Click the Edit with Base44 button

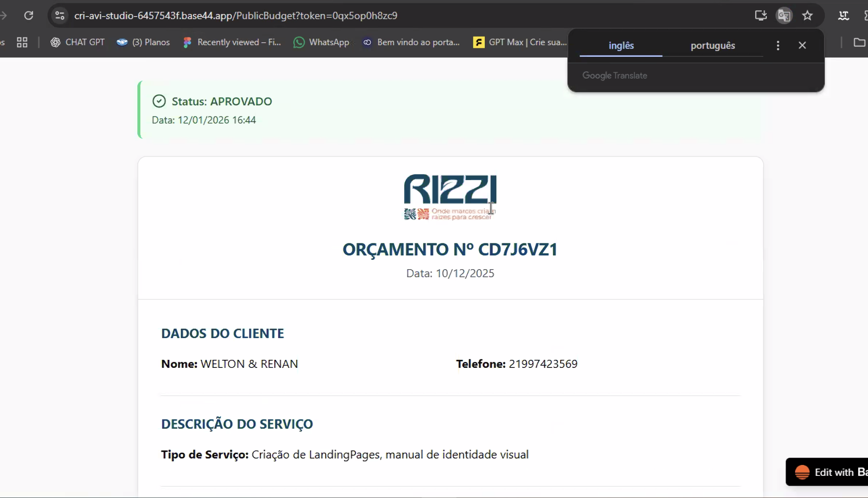pyautogui.click(x=830, y=472)
